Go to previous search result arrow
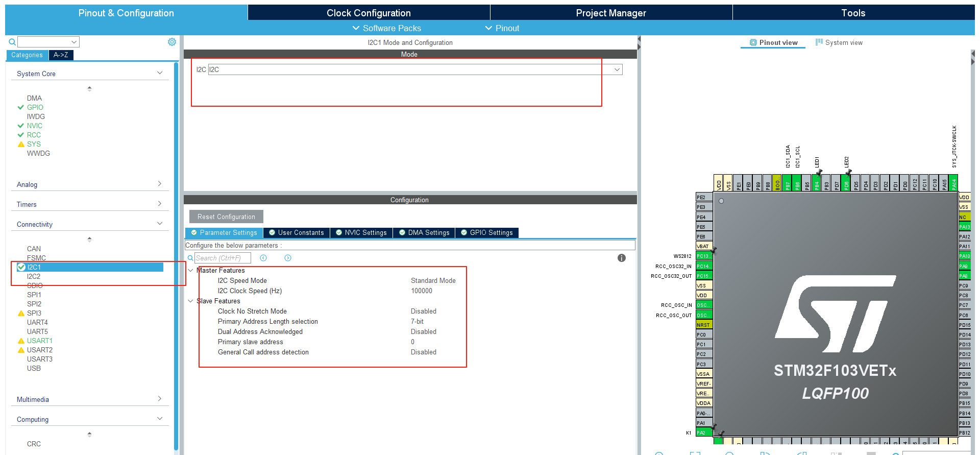980x455 pixels. (263, 258)
